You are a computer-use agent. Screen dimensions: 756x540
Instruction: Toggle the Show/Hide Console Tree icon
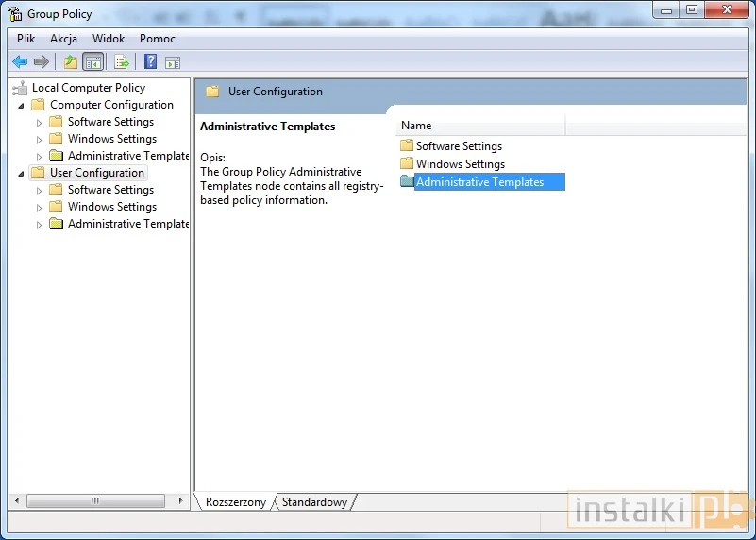tap(93, 62)
